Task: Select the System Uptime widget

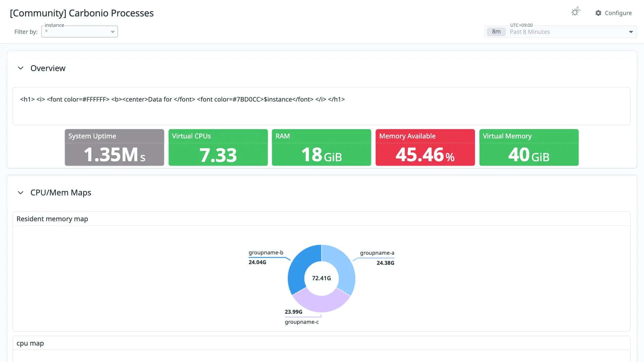Action: (114, 147)
